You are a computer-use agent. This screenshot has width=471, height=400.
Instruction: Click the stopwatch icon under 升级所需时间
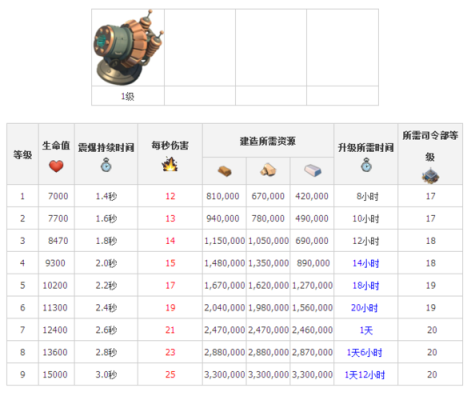pos(366,165)
